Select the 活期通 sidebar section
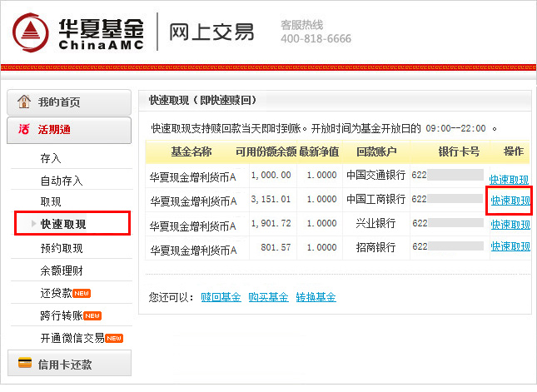 69,130
